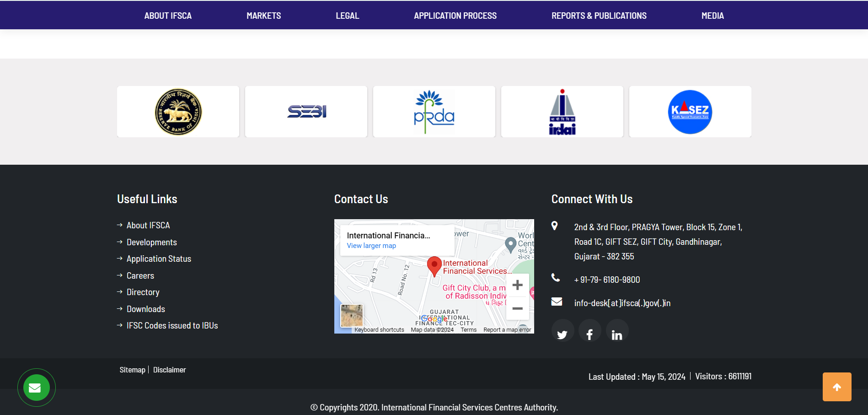
Task: Click the location pin icon beside address
Action: (555, 226)
